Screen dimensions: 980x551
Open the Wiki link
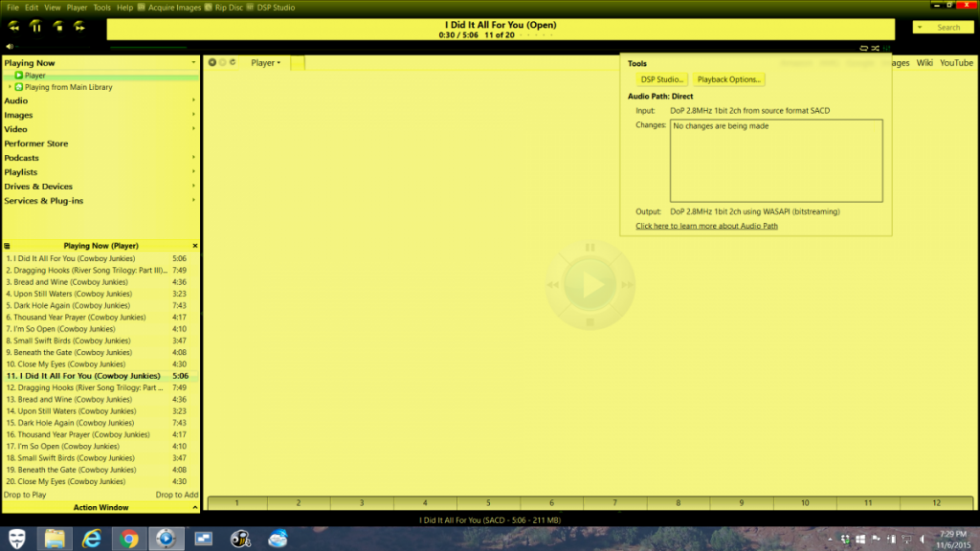pyautogui.click(x=924, y=62)
